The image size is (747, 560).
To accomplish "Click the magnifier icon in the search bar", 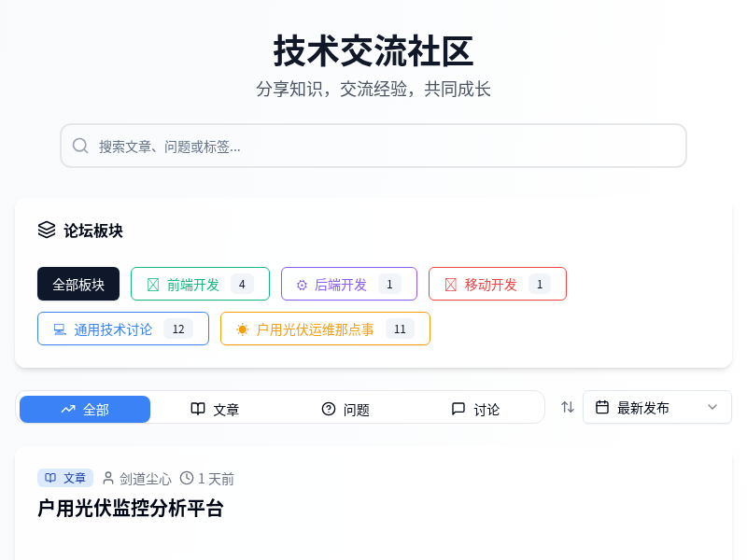I will point(80,146).
